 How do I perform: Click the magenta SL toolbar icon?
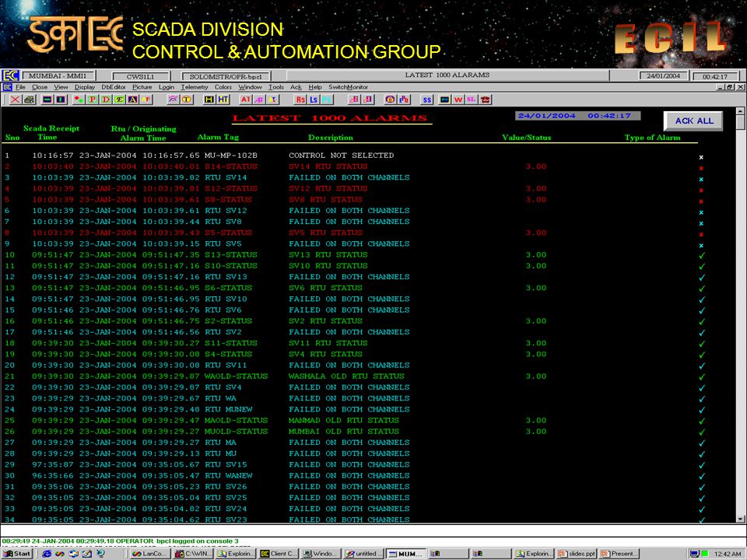[472, 100]
